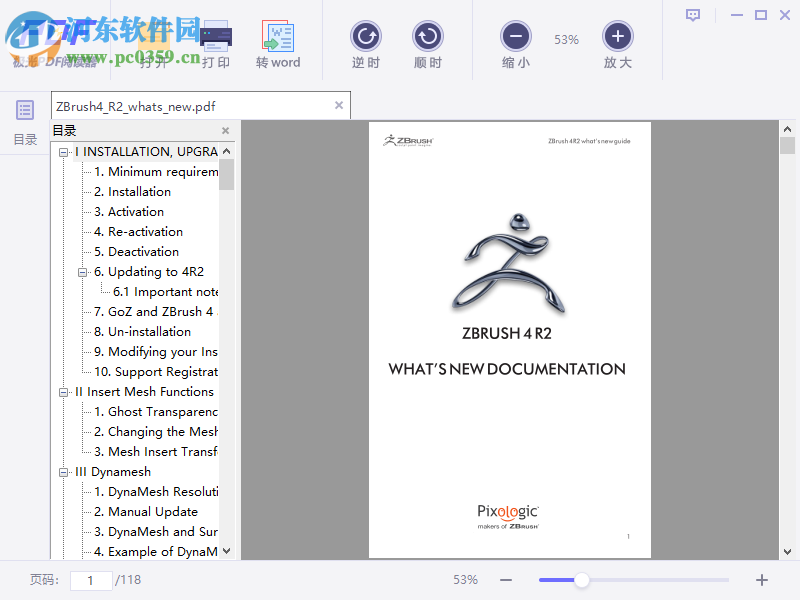Image resolution: width=800 pixels, height=600 pixels.
Task: Zoom out using the 缩小 minus icon
Action: (x=515, y=35)
